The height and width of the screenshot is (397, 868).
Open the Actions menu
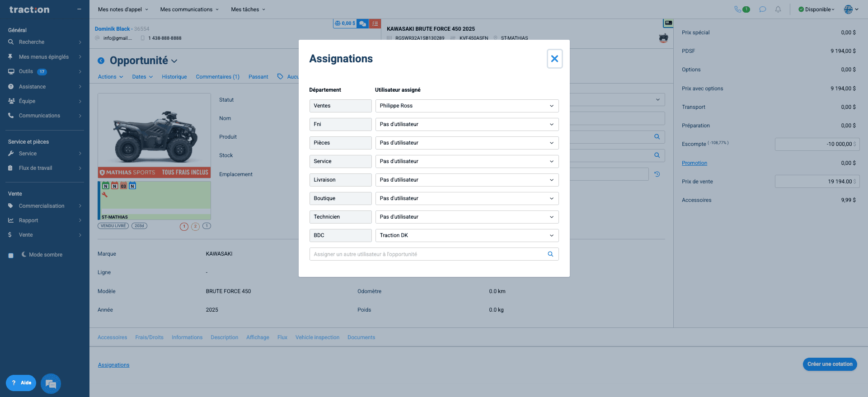(x=111, y=77)
